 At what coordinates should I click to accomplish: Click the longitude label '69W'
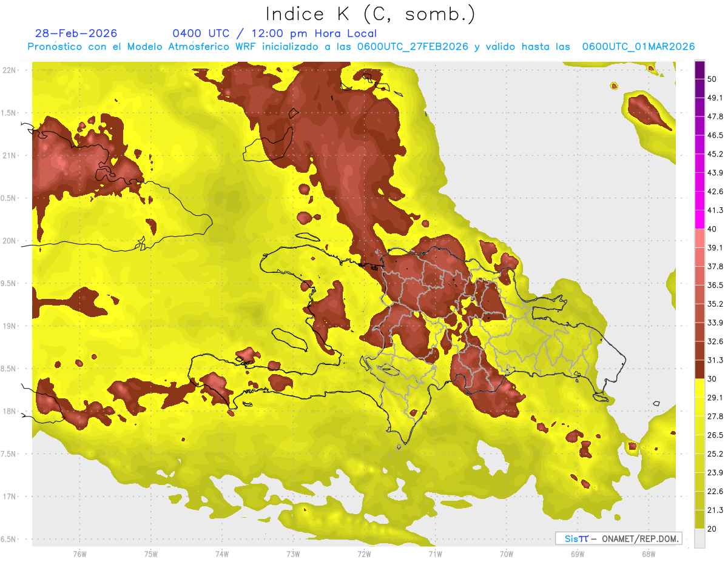coord(577,554)
